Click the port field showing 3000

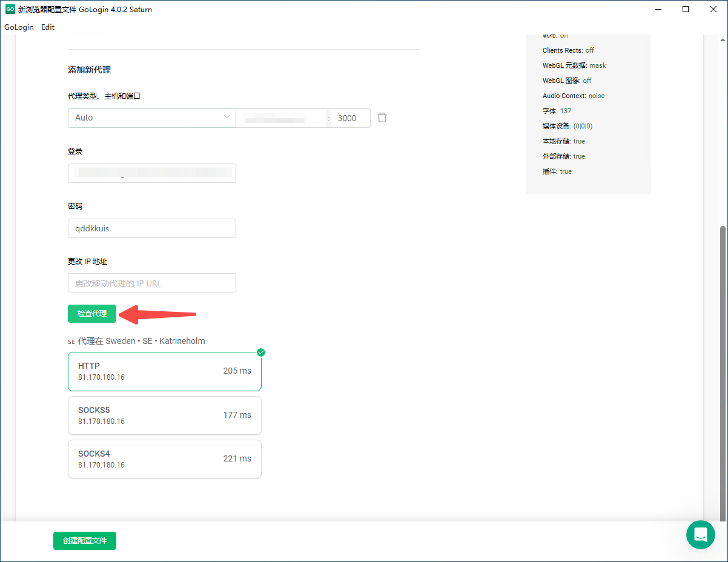click(x=351, y=118)
